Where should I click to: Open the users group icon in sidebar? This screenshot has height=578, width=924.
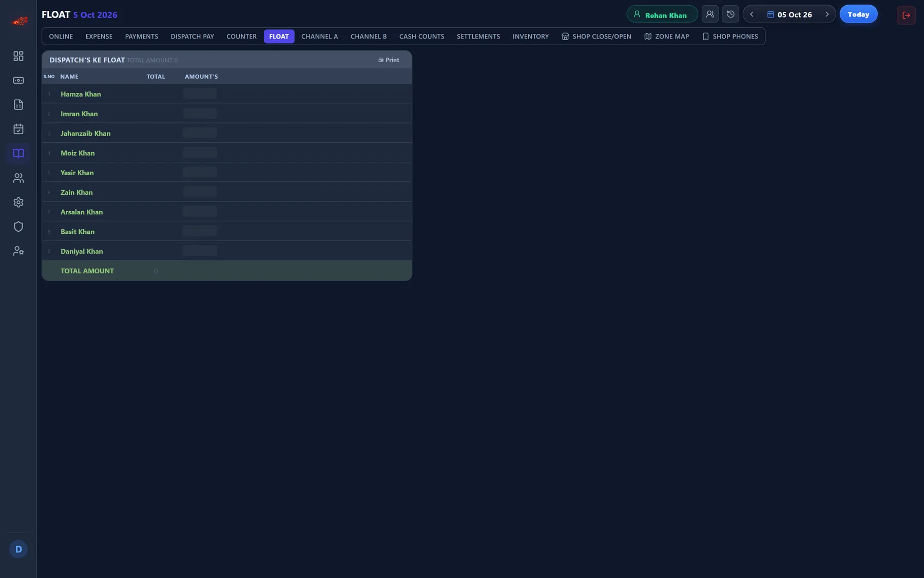coord(18,178)
